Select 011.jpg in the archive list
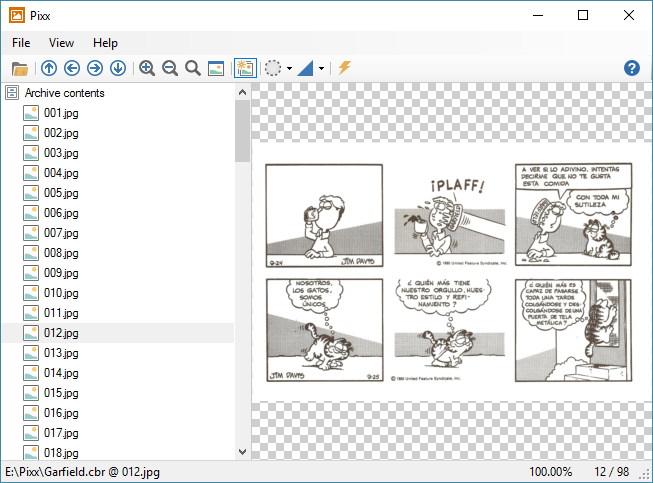The width and height of the screenshot is (653, 483). (61, 313)
